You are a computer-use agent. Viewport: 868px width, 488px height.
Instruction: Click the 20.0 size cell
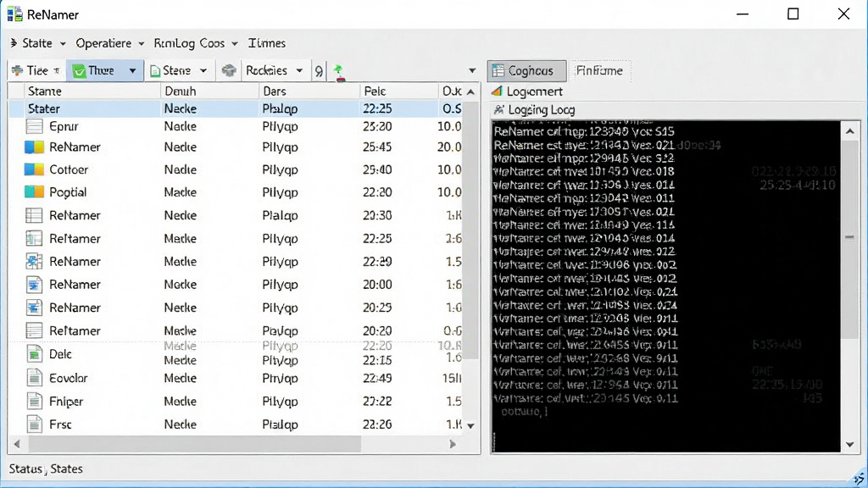[449, 147]
